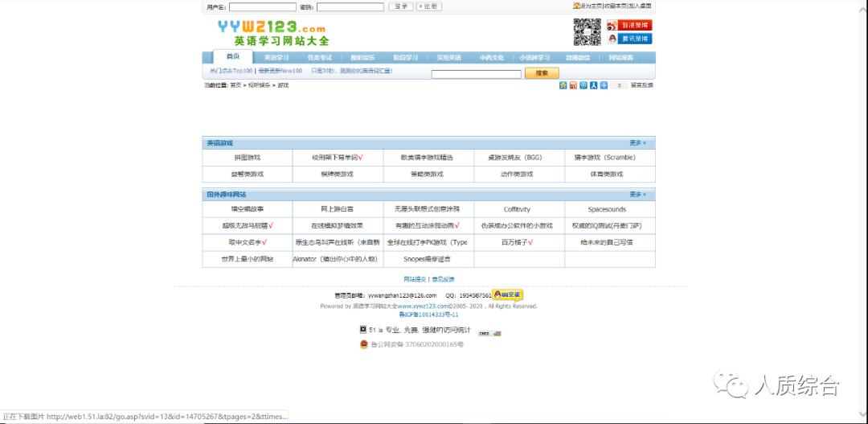Switch to the 首页 home tab
Screen dimensions: 868x424
point(233,56)
